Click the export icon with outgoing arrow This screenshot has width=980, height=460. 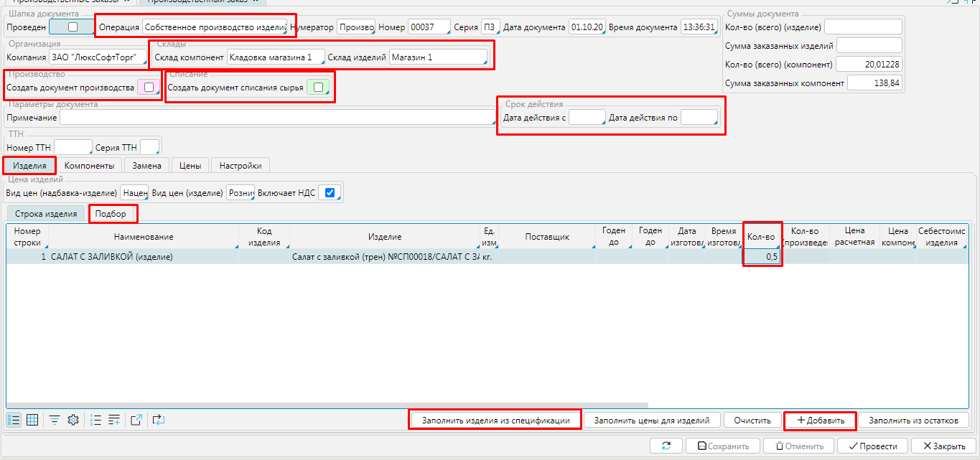[x=137, y=421]
